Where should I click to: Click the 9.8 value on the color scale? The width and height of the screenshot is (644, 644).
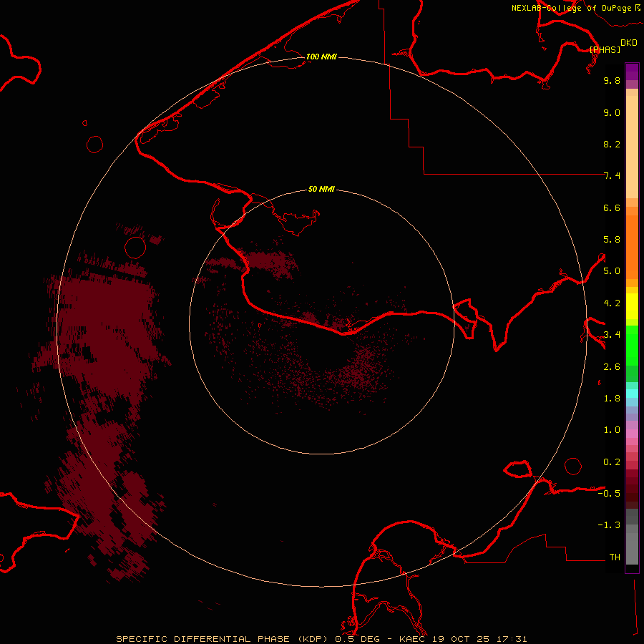pos(612,80)
